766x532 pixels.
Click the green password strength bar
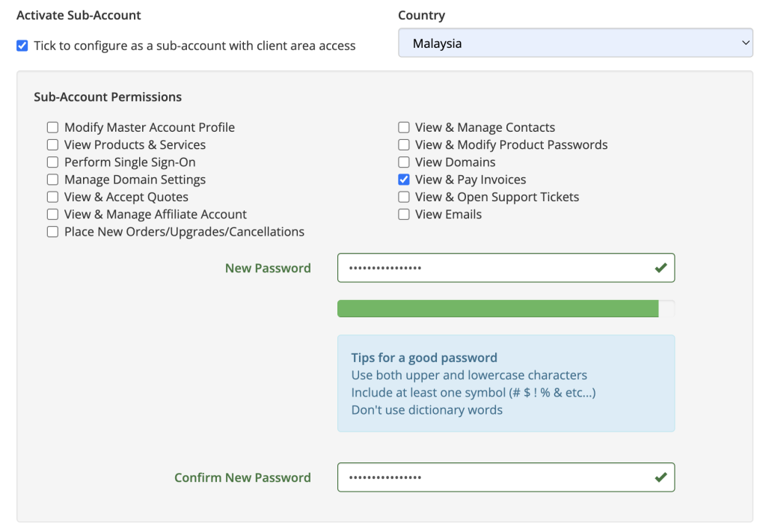(497, 309)
